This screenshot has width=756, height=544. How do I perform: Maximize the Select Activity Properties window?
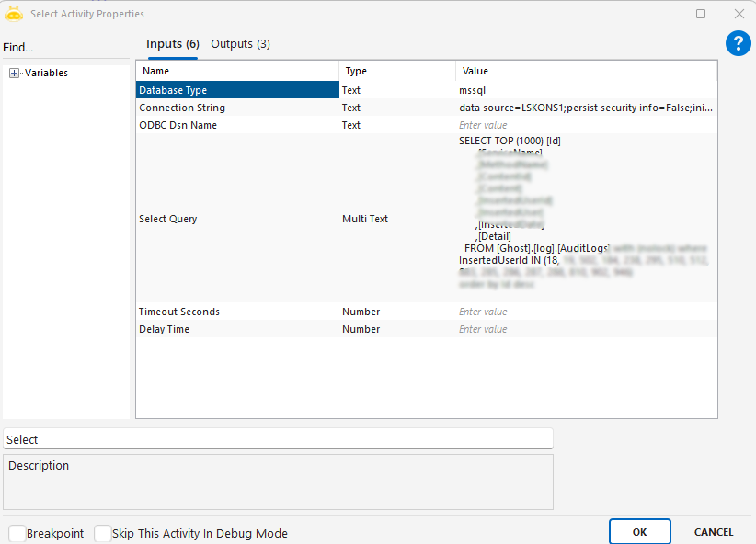[701, 14]
